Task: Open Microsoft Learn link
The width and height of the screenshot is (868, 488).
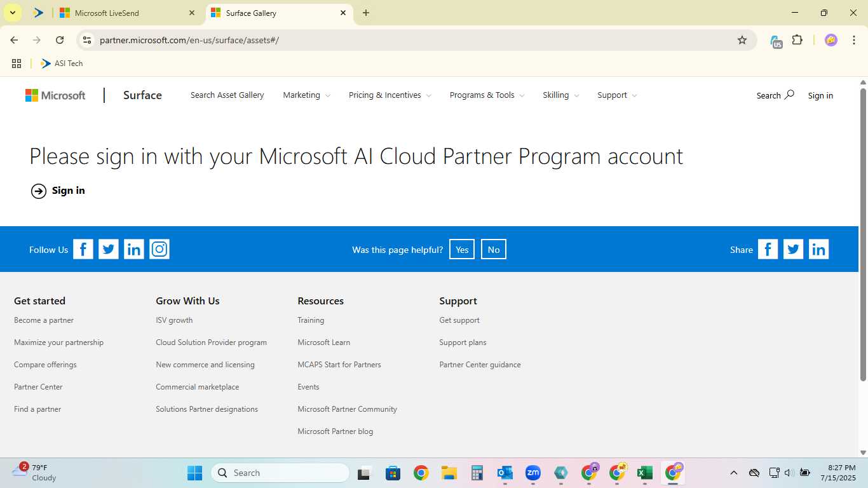Action: tap(323, 342)
